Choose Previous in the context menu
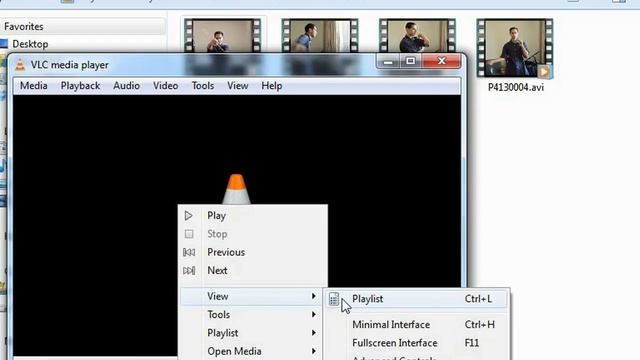This screenshot has height=360, width=640. click(253, 252)
